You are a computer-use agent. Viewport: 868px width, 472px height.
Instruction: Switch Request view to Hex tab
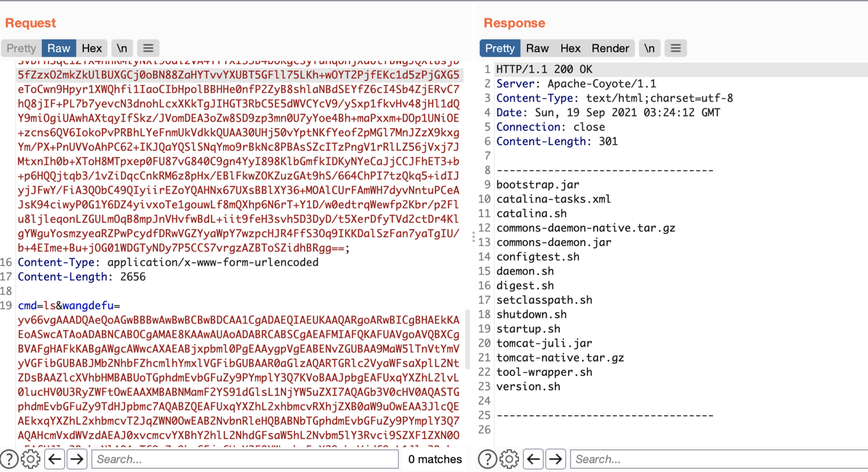(x=92, y=48)
